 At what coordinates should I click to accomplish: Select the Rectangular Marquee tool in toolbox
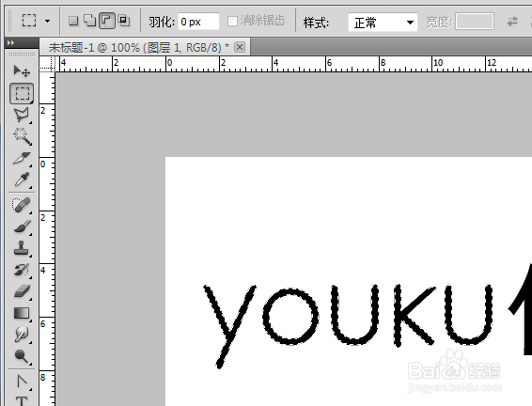(x=22, y=93)
